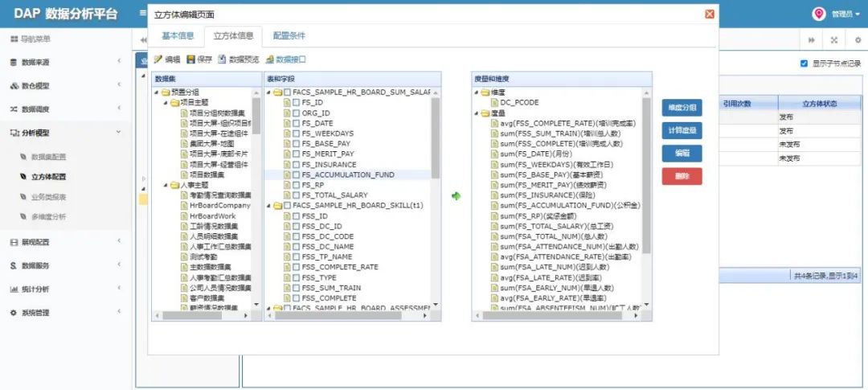Click the 项目主题 folder icon
The height and width of the screenshot is (390, 868).
(174, 102)
